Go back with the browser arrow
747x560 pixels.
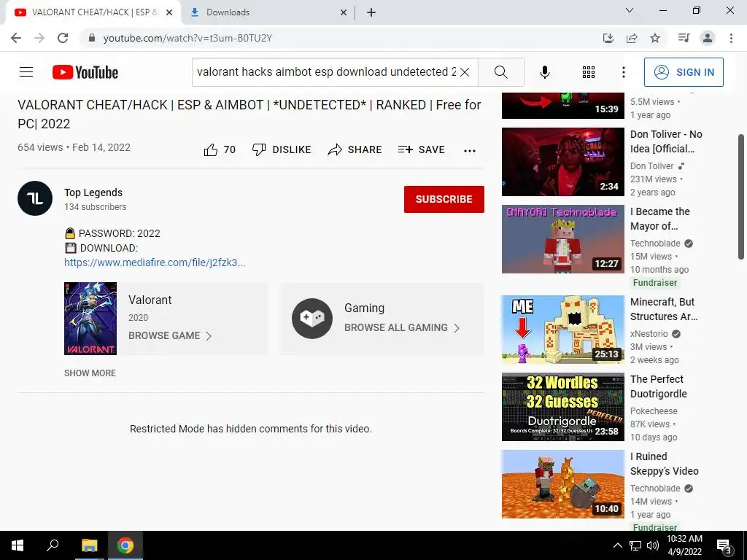[16, 38]
